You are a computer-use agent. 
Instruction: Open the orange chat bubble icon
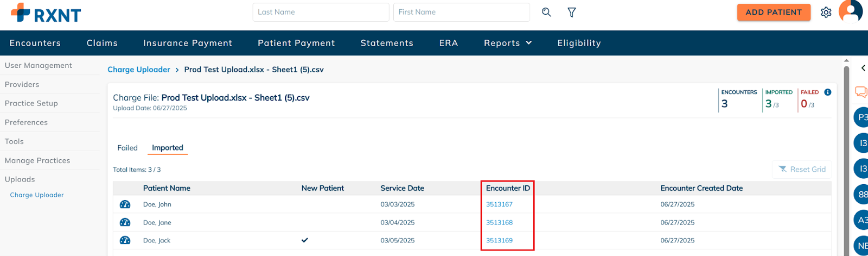click(861, 92)
